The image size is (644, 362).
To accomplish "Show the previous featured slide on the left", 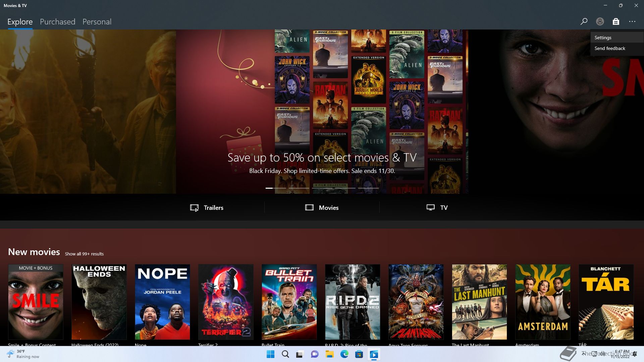I will 88,112.
